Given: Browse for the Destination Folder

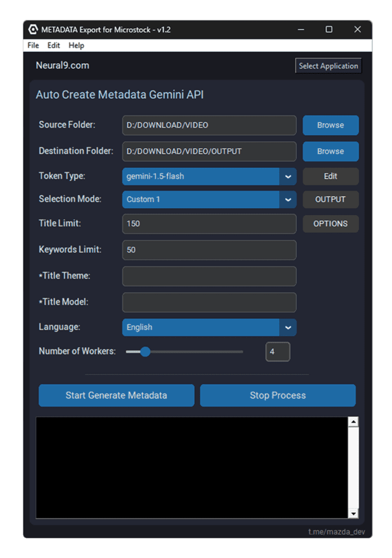Looking at the screenshot, I should pyautogui.click(x=330, y=151).
